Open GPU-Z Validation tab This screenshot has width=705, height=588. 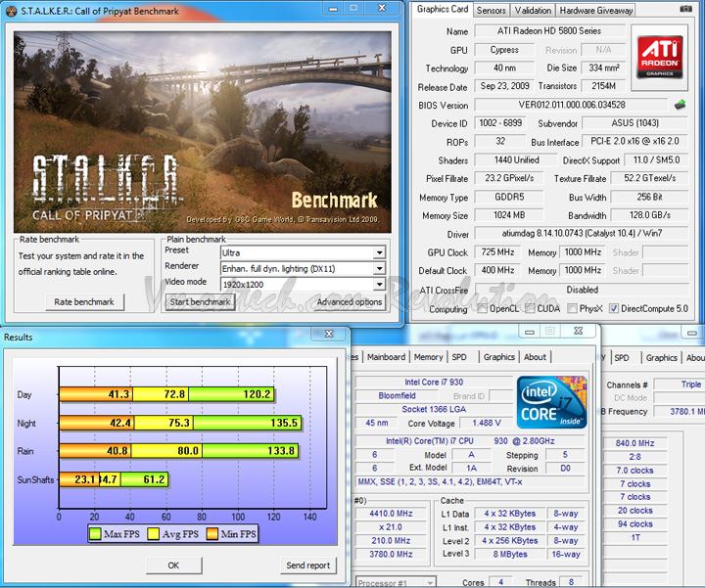tap(533, 11)
